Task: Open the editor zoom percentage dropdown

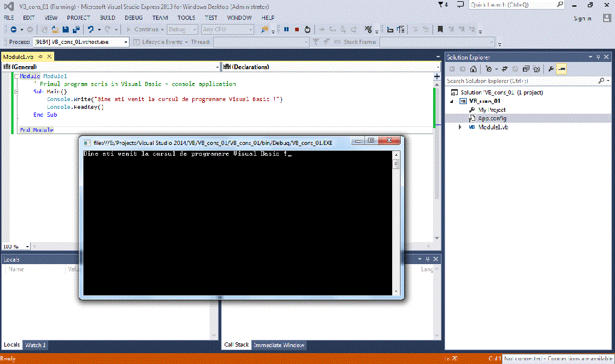Action: [x=27, y=247]
